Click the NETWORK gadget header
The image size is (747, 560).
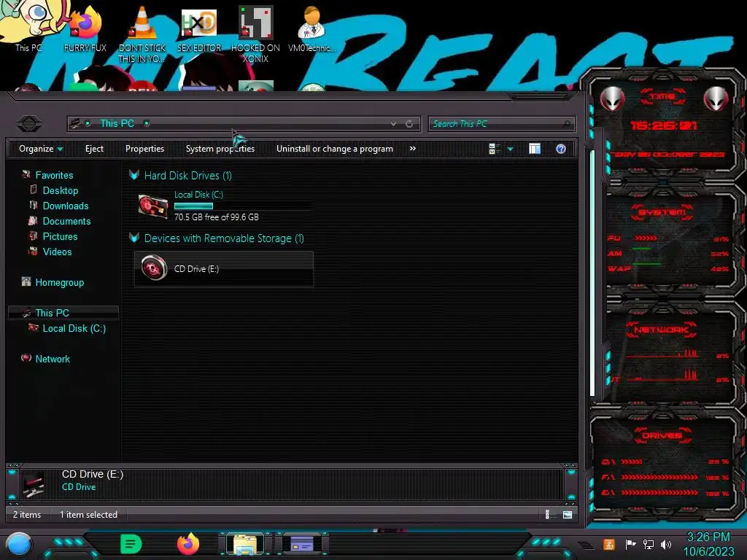point(662,330)
